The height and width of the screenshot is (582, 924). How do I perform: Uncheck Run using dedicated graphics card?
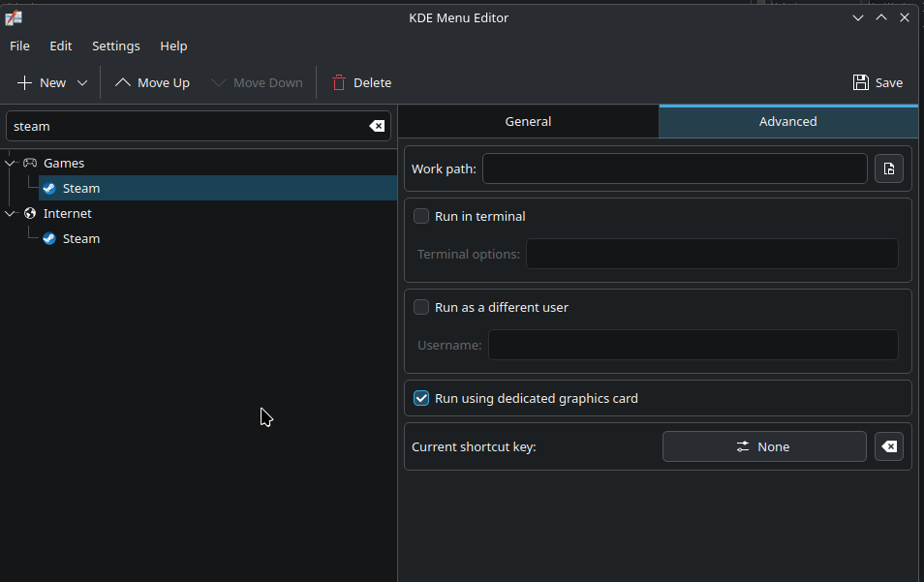[x=421, y=398]
